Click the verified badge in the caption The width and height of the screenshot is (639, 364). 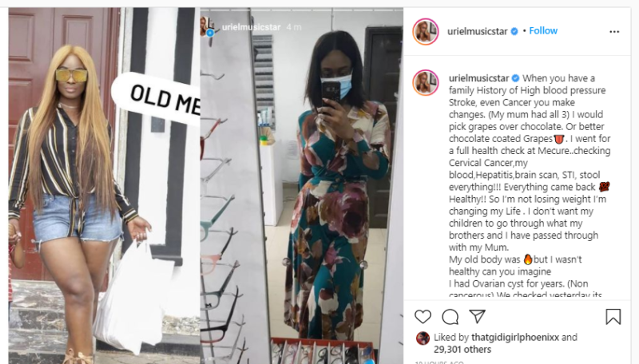(515, 78)
